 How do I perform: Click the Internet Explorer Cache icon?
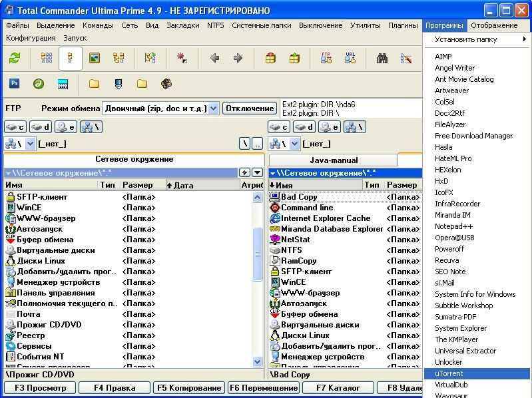coord(274,218)
